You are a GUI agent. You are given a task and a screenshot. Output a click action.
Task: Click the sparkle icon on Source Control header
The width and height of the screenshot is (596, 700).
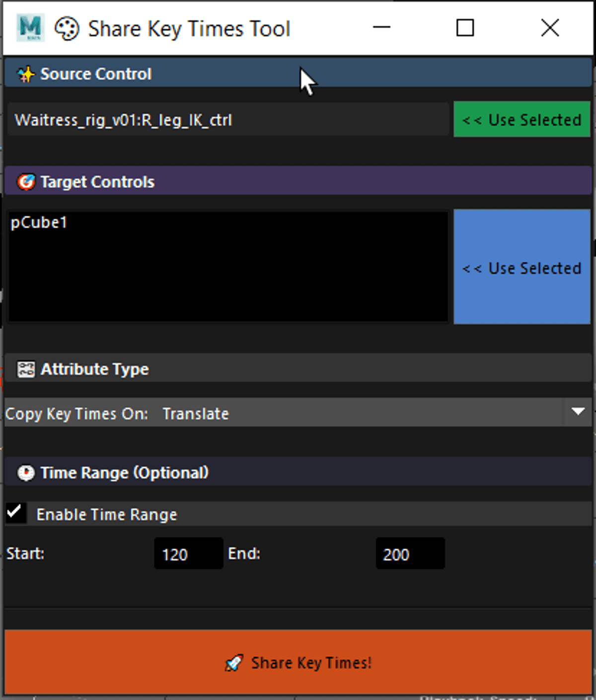tap(26, 75)
